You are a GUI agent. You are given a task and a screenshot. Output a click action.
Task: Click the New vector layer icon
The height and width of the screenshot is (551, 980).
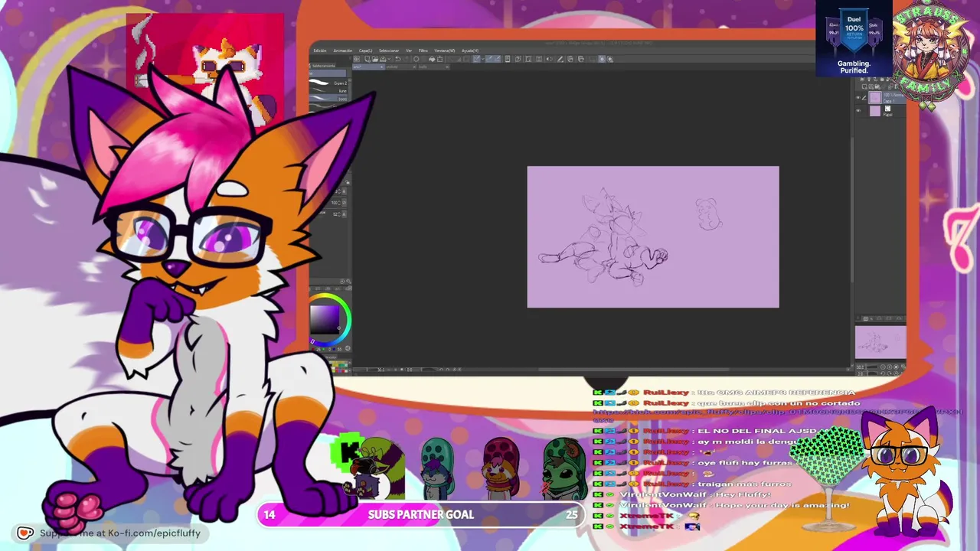click(871, 86)
